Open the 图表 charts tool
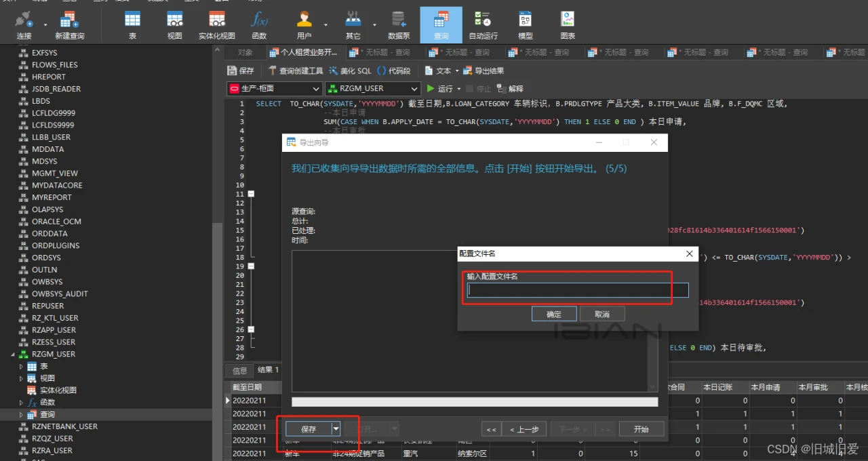868x461 pixels. (568, 25)
